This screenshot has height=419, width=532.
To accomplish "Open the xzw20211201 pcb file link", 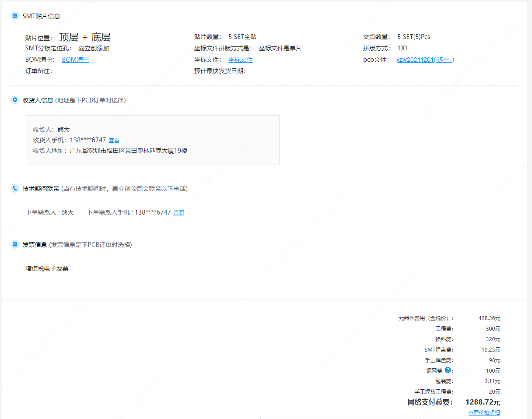I will pyautogui.click(x=425, y=60).
